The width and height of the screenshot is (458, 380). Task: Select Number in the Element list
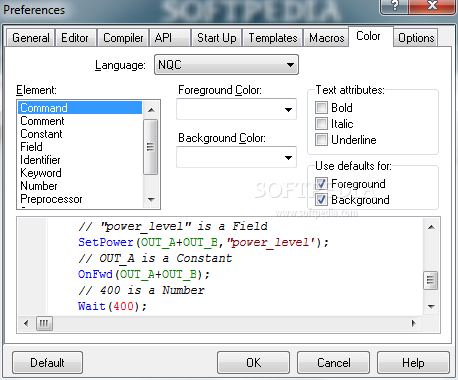pyautogui.click(x=80, y=186)
